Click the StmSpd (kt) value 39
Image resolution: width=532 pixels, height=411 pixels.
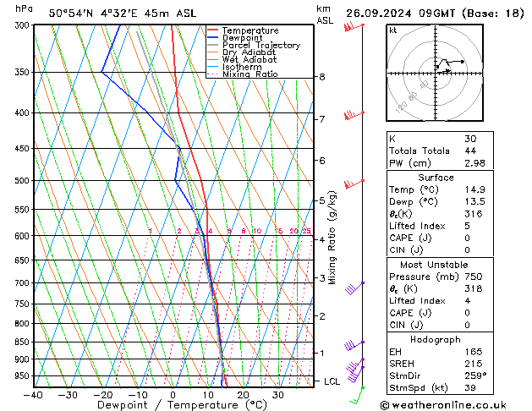470,388
